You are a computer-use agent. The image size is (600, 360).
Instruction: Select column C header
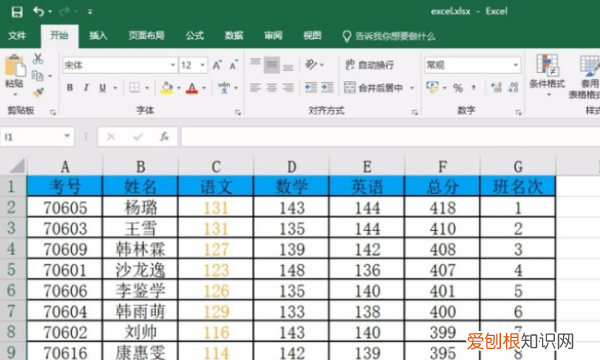point(216,166)
